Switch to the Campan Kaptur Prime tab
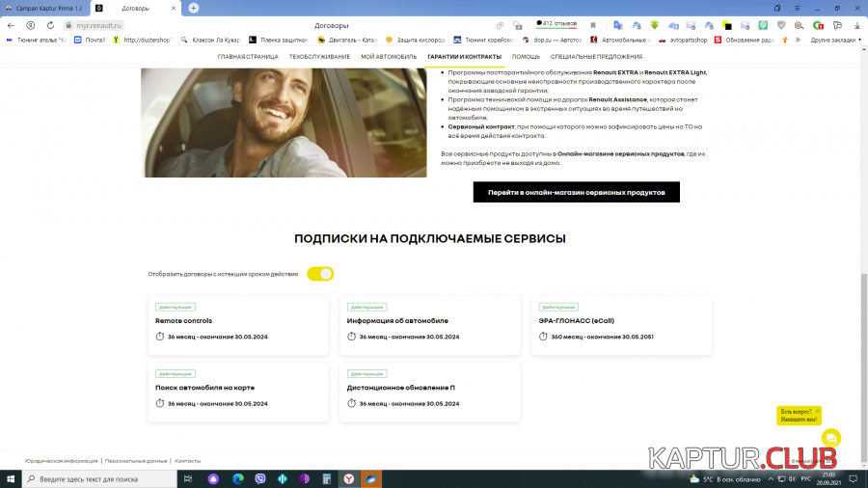The image size is (868, 488). click(x=44, y=9)
